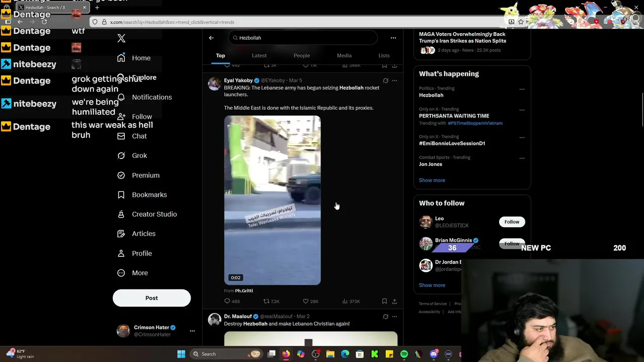The width and height of the screenshot is (644, 362).
Task: Open more options for Jon Jones trend
Action: 522,158
